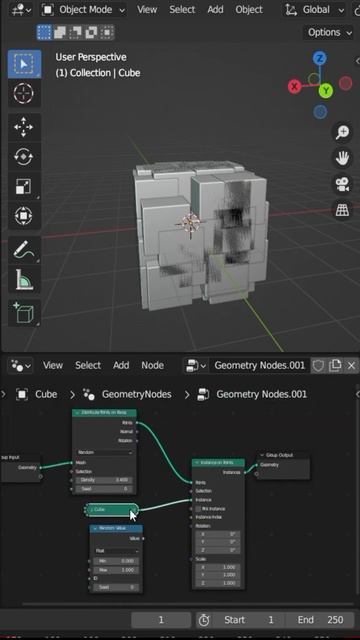
Task: Adjust Random Value Min field
Action: [x=116, y=561]
